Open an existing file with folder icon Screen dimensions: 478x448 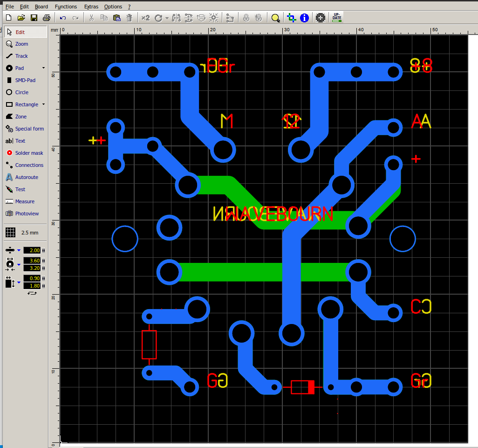(21, 18)
